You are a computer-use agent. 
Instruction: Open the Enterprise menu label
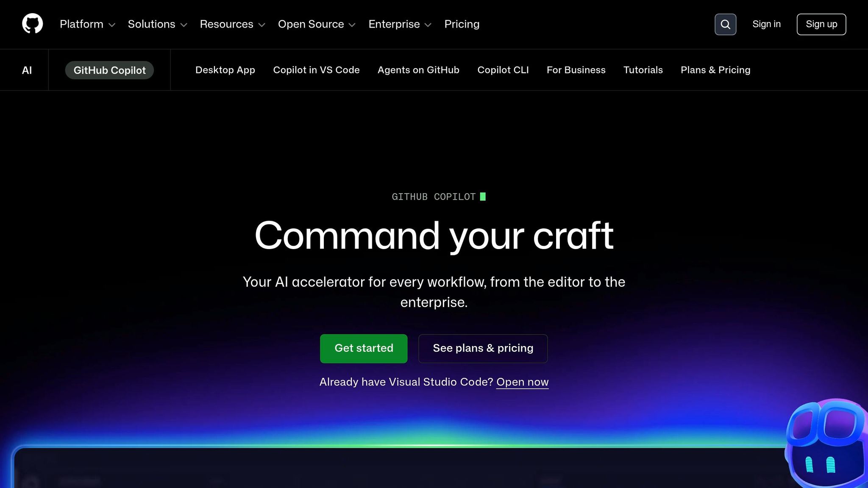coord(394,24)
